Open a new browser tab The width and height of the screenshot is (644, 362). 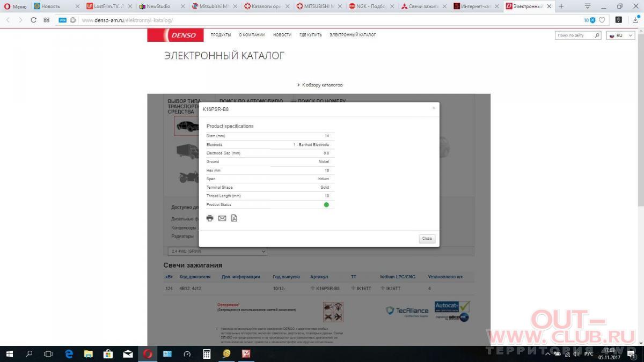point(561,6)
